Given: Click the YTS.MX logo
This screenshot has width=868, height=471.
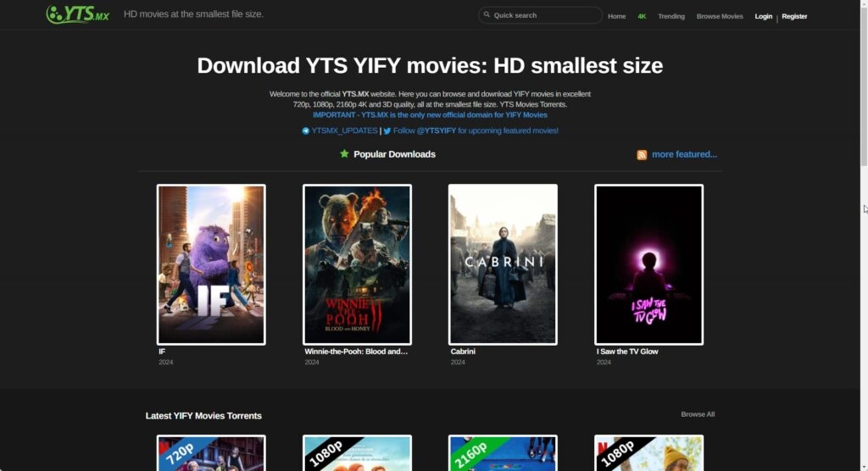Looking at the screenshot, I should (x=77, y=14).
